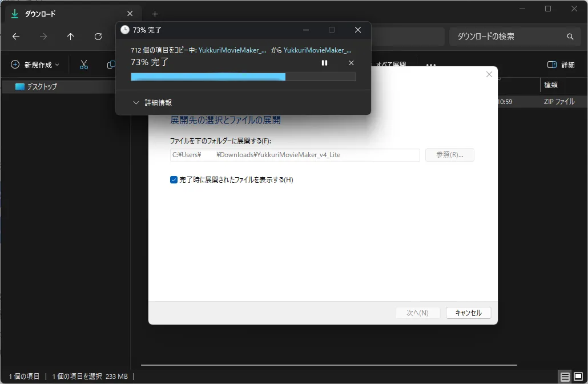This screenshot has width=588, height=384.
Task: Click the blue copy progress bar
Action: (x=243, y=77)
